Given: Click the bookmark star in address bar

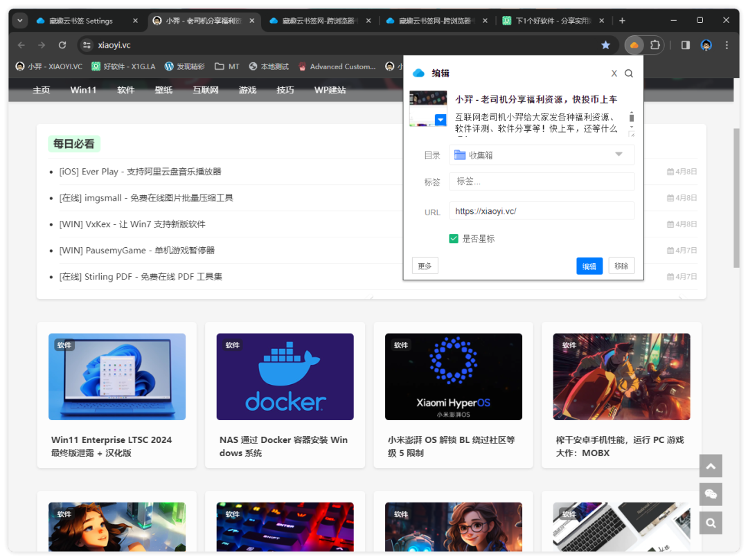Looking at the screenshot, I should [x=605, y=45].
